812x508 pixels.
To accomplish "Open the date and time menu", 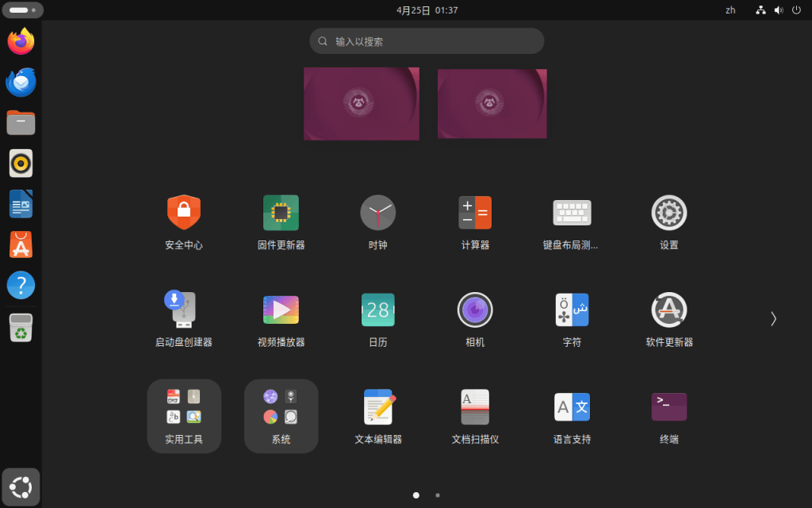I will click(x=427, y=10).
